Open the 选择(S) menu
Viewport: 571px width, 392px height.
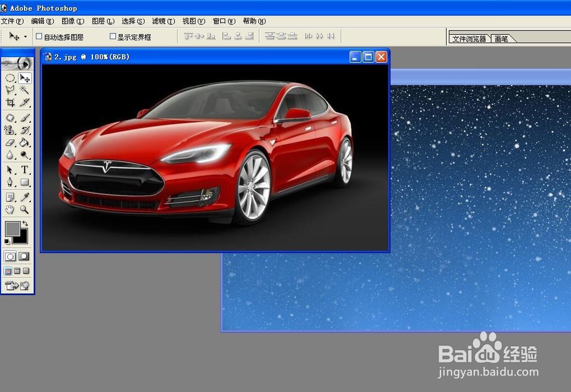coord(133,21)
